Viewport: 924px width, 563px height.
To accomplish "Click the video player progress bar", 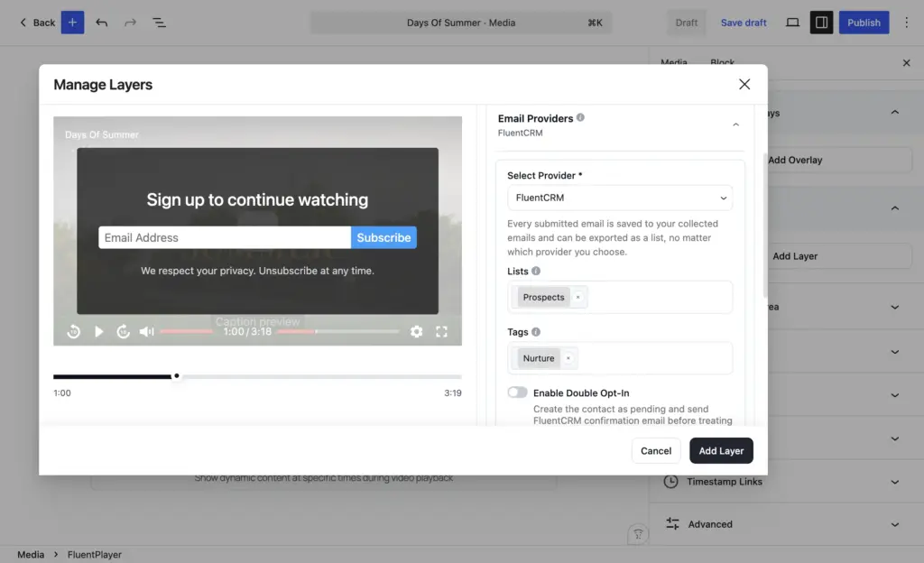I will click(x=337, y=331).
